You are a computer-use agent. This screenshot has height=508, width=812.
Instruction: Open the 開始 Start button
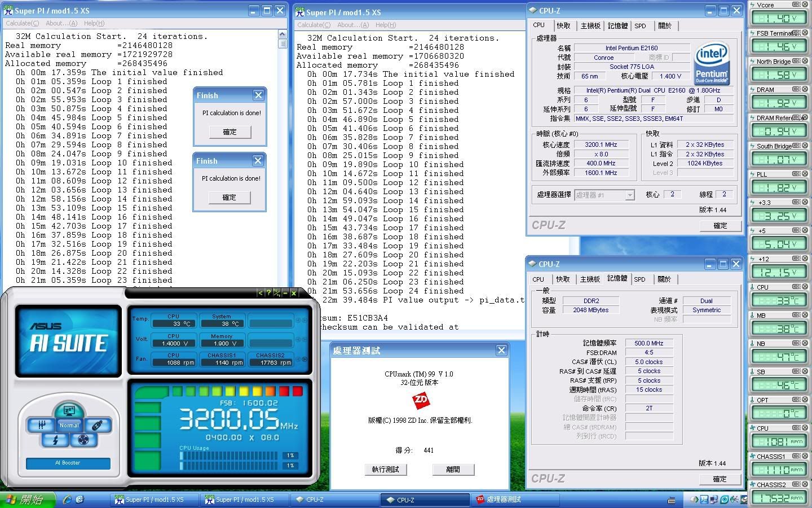tap(28, 500)
